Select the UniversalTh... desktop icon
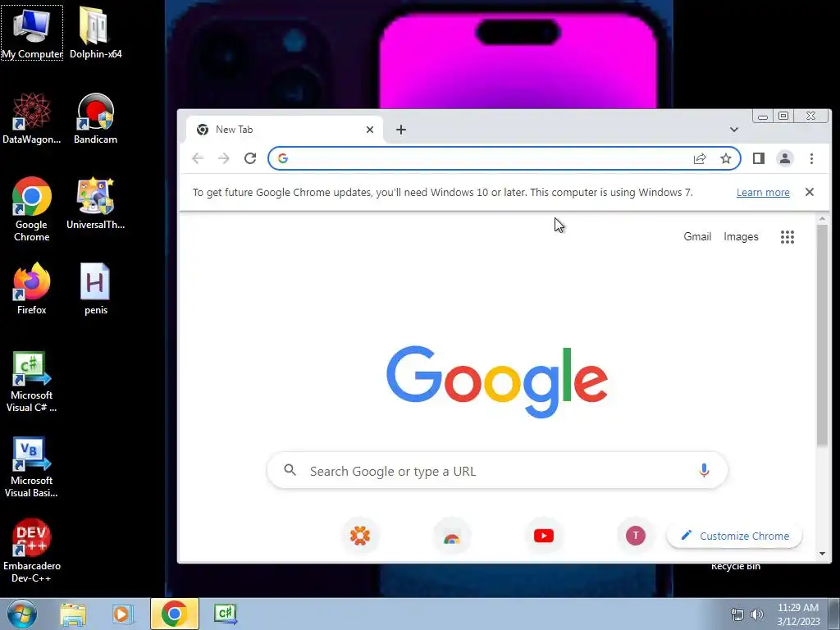This screenshot has width=840, height=630. pyautogui.click(x=95, y=203)
